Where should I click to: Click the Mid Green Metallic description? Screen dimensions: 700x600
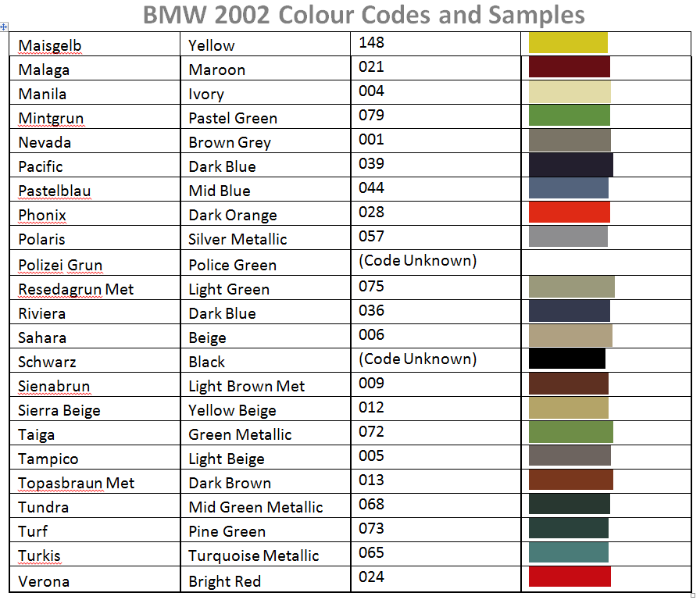point(265,505)
